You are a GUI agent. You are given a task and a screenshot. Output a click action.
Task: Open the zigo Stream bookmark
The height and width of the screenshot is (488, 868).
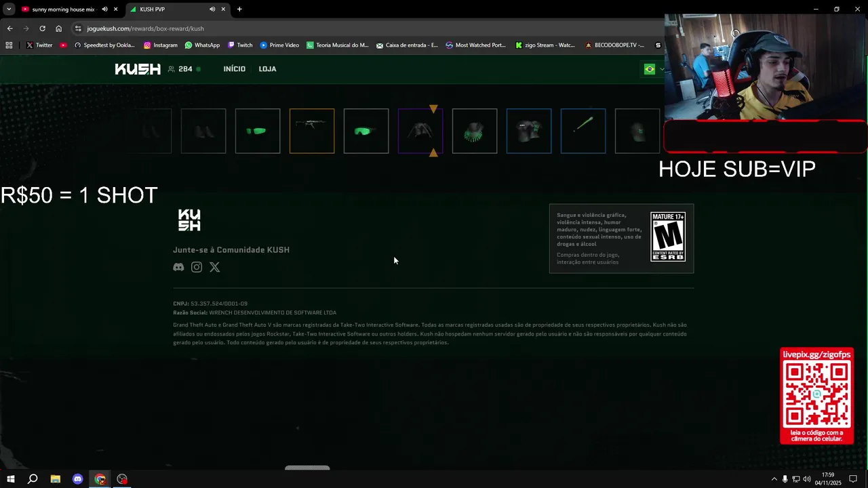[545, 45]
